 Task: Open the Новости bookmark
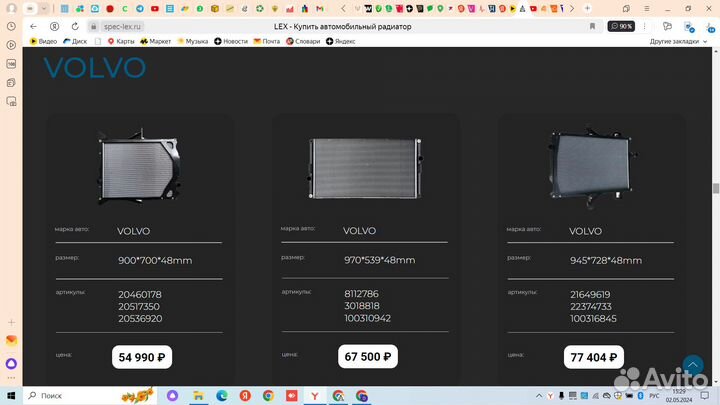[x=231, y=41]
